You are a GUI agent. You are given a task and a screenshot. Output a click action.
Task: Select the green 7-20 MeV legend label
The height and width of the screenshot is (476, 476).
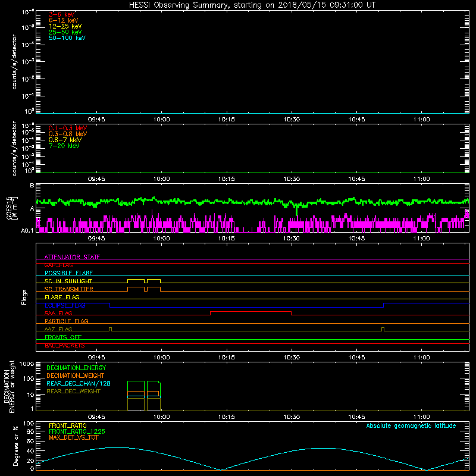click(x=64, y=146)
